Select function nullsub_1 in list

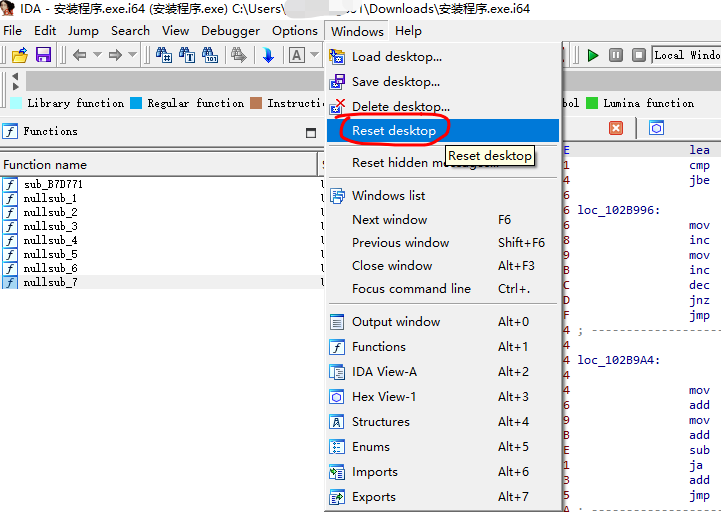(50, 198)
